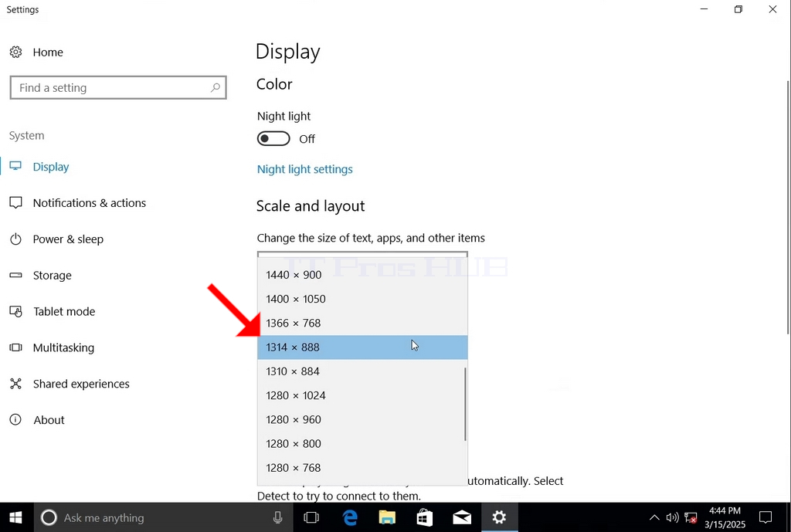Image resolution: width=791 pixels, height=532 pixels.
Task: Click the Power & sleep icon
Action: point(15,239)
